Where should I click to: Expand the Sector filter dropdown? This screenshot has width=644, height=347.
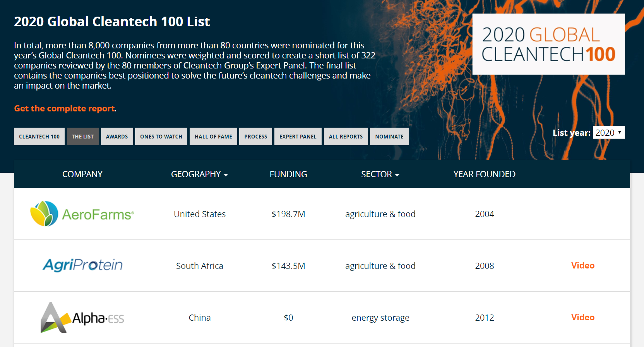[x=380, y=174]
